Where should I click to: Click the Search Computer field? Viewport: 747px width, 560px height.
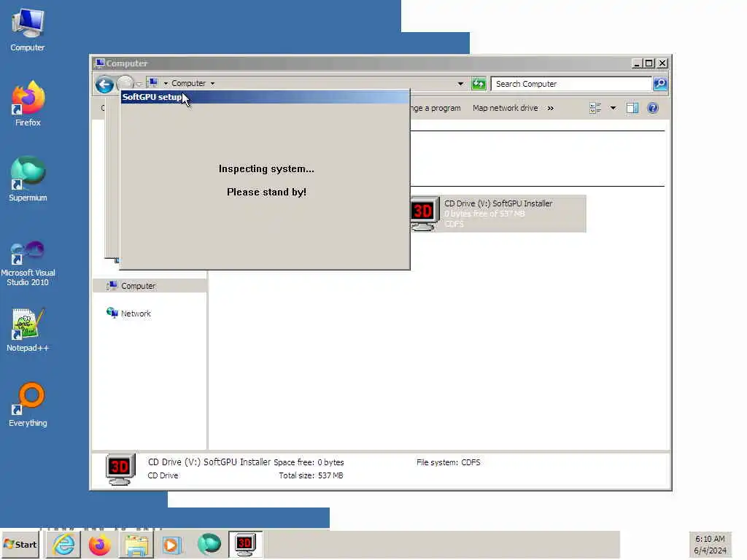point(572,84)
